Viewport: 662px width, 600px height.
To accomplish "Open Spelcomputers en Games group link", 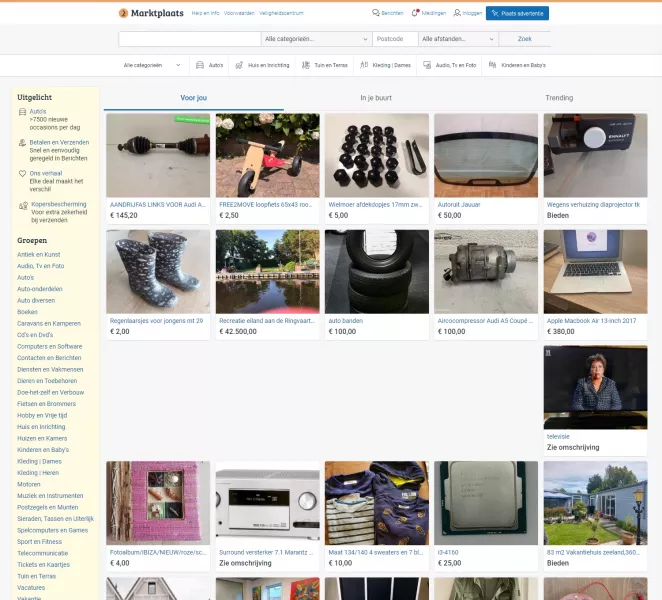I will (52, 531).
